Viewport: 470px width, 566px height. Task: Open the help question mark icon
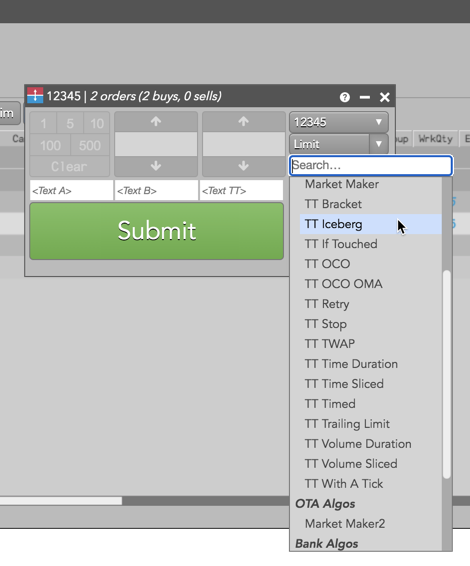(x=345, y=97)
